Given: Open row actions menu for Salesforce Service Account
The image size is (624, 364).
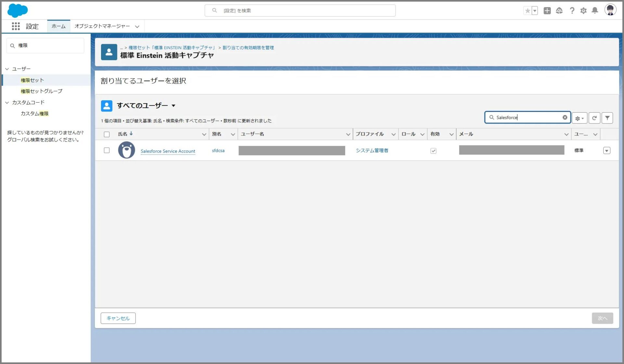Looking at the screenshot, I should (607, 151).
